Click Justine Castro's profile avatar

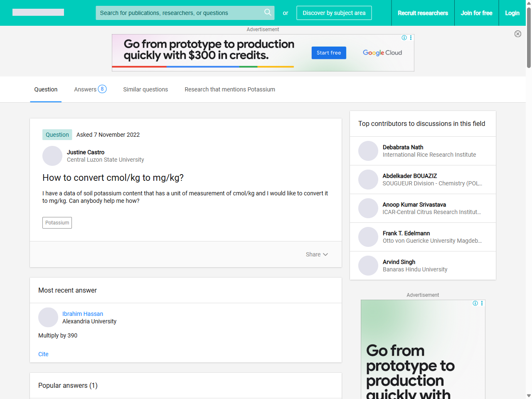52,156
